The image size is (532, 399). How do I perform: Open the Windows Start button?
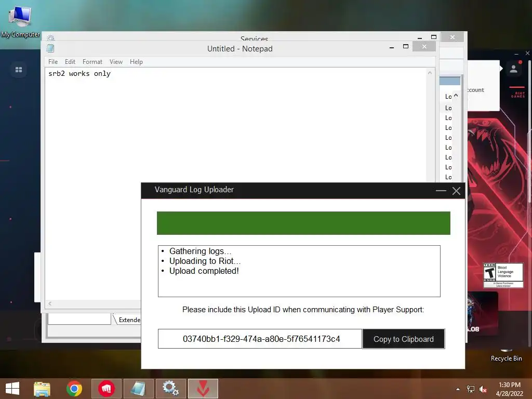click(12, 389)
